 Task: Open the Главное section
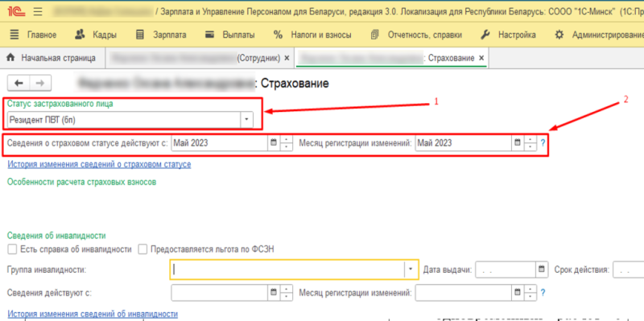pyautogui.click(x=33, y=35)
